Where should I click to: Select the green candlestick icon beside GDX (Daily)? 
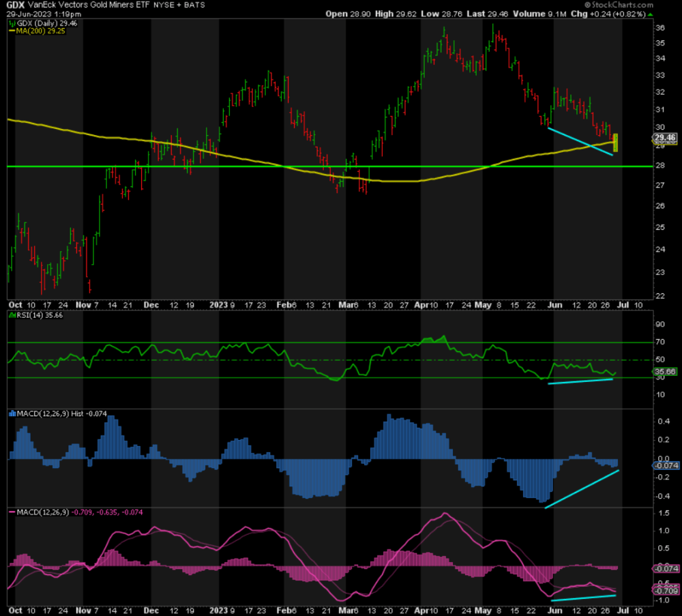click(12, 23)
